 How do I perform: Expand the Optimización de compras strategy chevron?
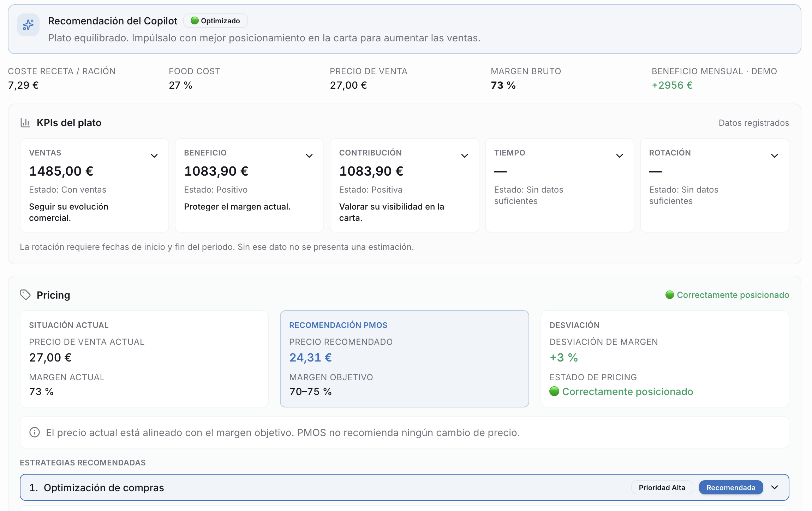click(775, 487)
